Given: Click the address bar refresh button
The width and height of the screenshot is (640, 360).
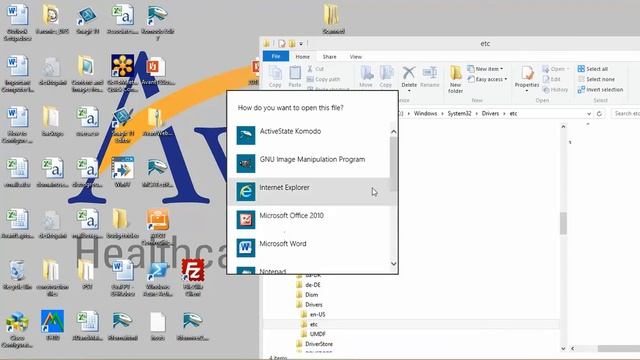Looking at the screenshot, I should (x=599, y=113).
